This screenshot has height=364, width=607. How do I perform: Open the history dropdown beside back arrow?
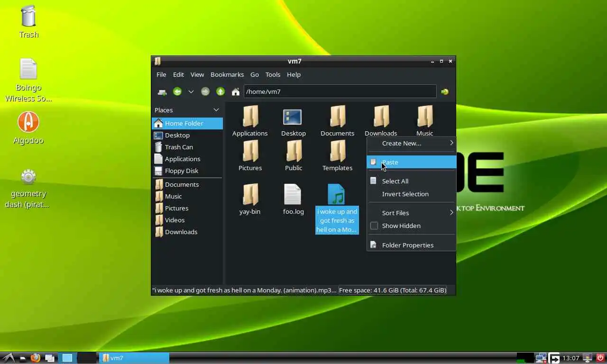tap(191, 91)
